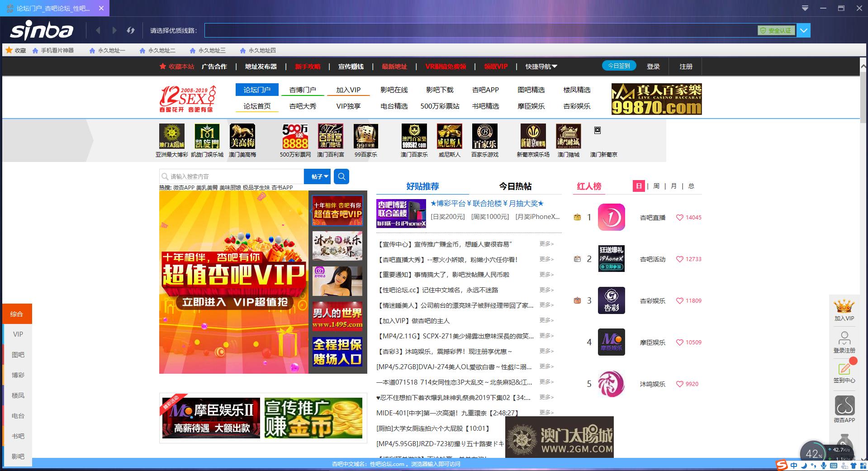Screen dimensions: 868x471
Task: Click the 杏吧直播 avatar in 红人榜
Action: pos(612,217)
